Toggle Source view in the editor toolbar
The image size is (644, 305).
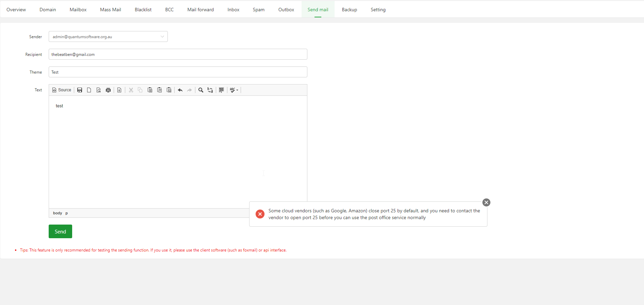(62, 90)
